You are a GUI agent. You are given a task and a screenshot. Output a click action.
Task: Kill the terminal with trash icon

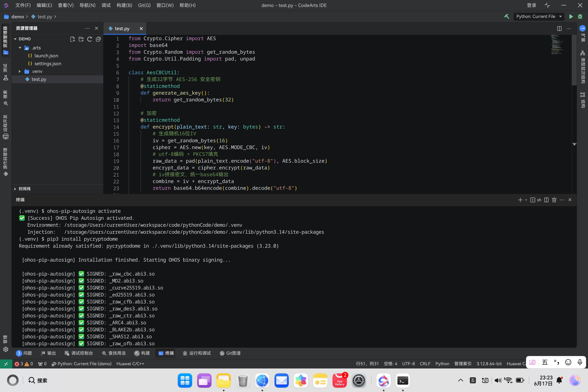(554, 200)
